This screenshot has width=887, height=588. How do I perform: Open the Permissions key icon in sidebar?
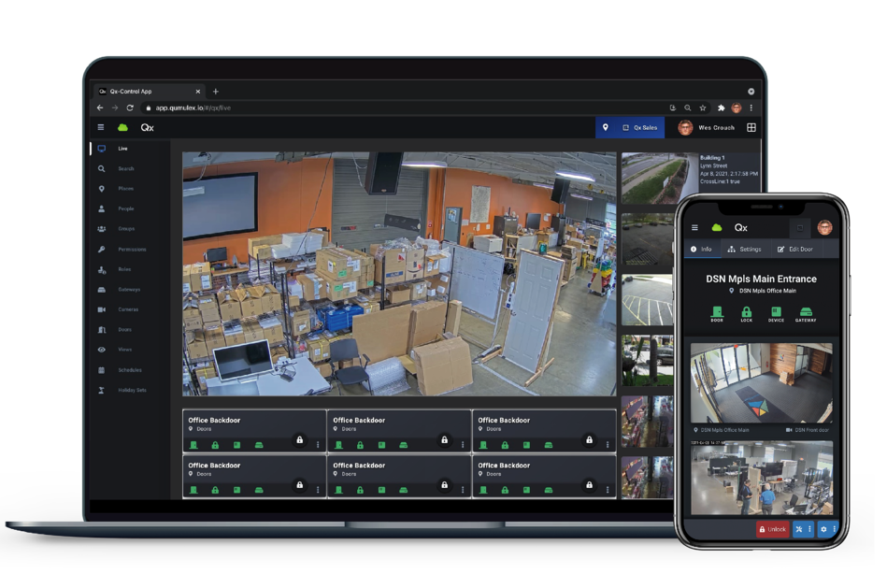click(x=101, y=250)
